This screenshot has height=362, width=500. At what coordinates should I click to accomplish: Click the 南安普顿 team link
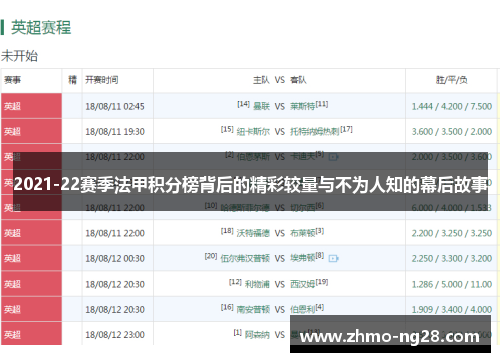[253, 310]
